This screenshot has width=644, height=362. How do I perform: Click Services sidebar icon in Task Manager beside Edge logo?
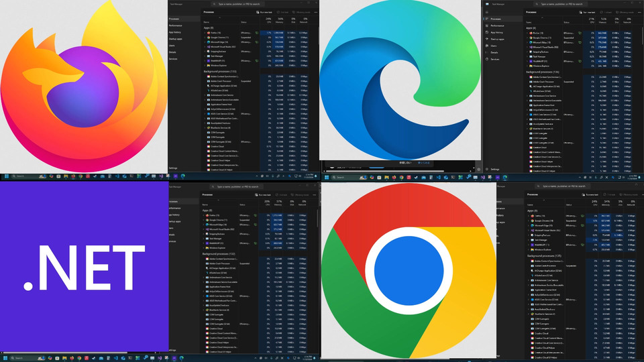[487, 59]
